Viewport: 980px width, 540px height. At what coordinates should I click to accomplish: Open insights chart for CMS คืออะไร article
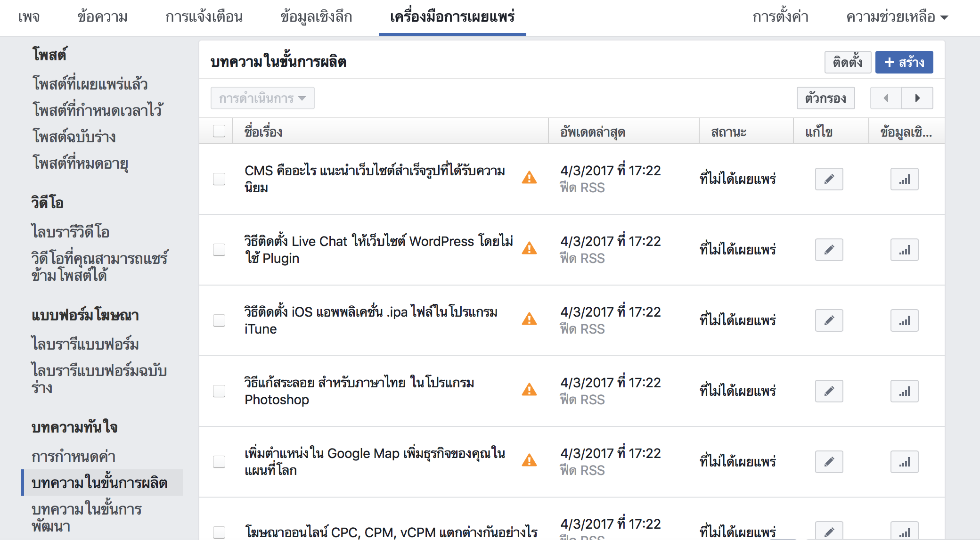904,179
